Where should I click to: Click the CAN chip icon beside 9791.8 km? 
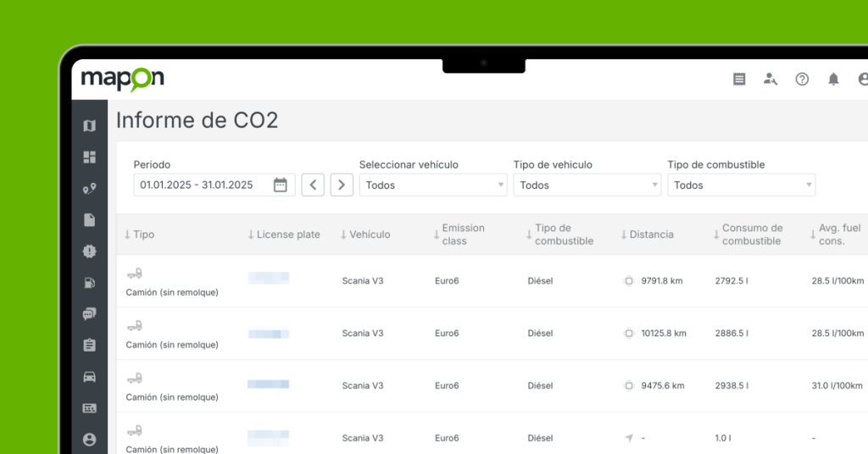click(629, 281)
